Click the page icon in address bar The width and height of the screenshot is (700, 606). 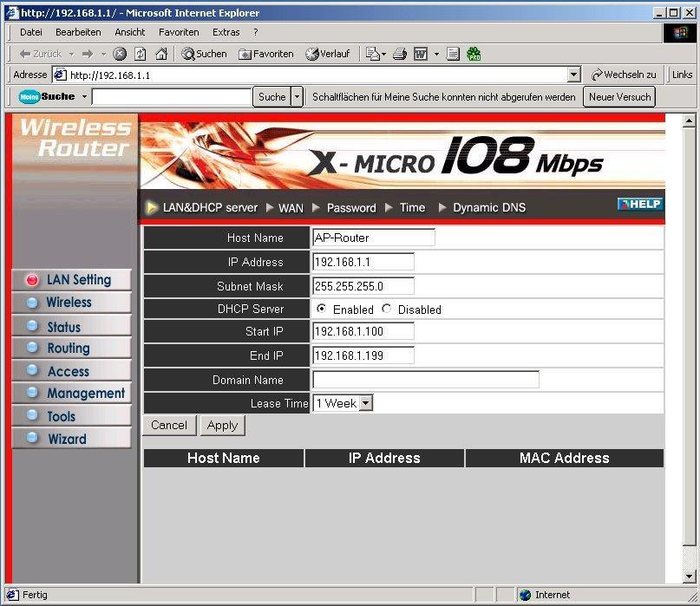coord(60,75)
